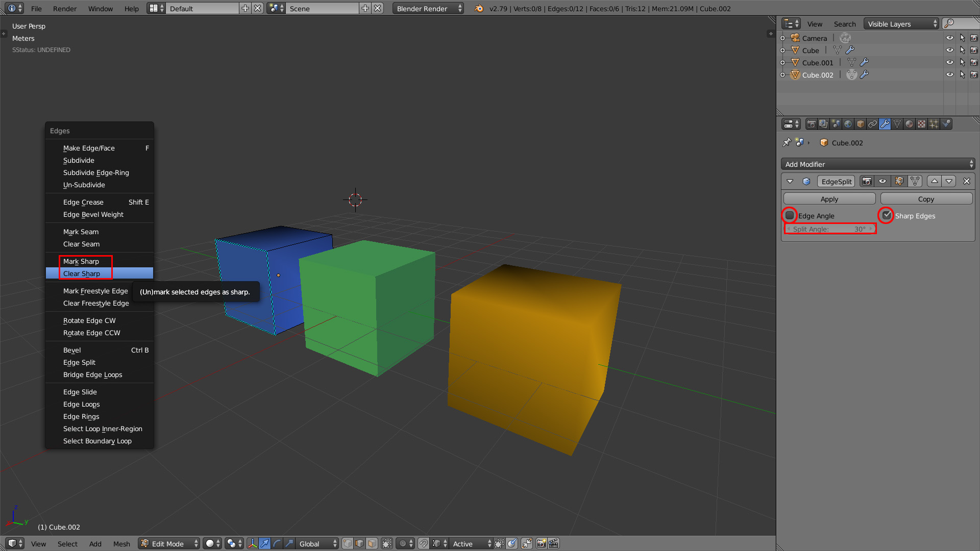Viewport: 980px width, 551px height.
Task: Uncheck the Sharp Edges checkbox
Action: point(887,216)
